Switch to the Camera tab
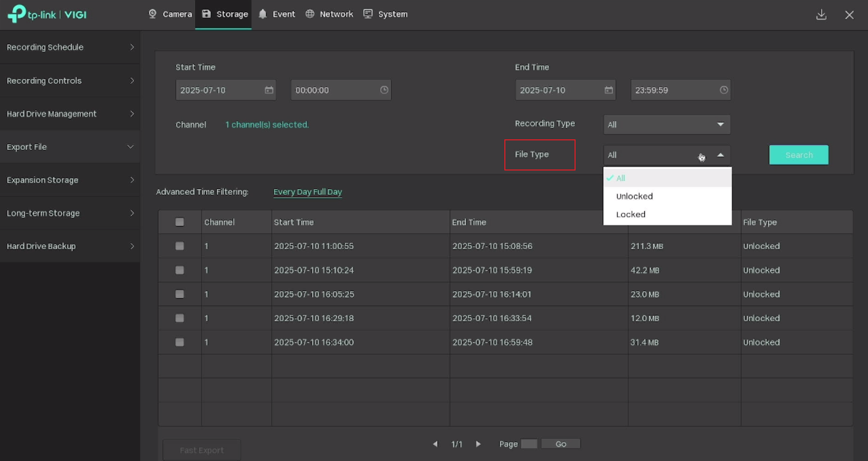This screenshot has width=868, height=461. [x=170, y=14]
